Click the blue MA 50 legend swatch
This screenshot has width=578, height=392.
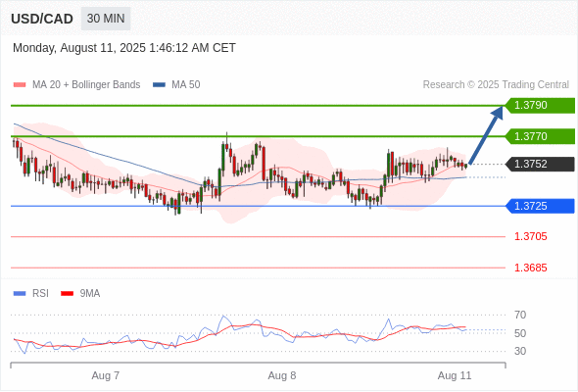[x=160, y=85]
